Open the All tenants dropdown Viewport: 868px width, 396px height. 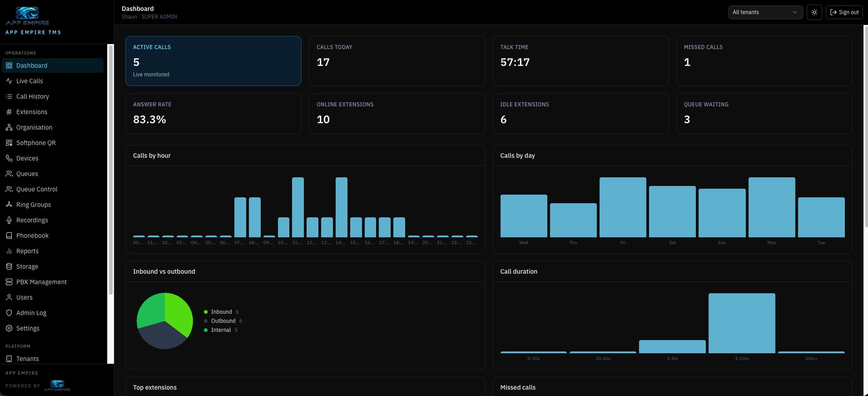tap(765, 12)
